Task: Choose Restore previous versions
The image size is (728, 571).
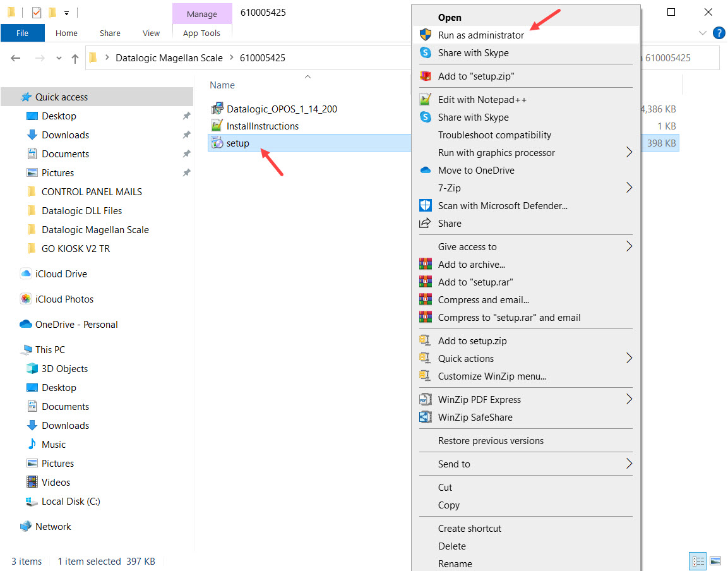Action: (525, 440)
